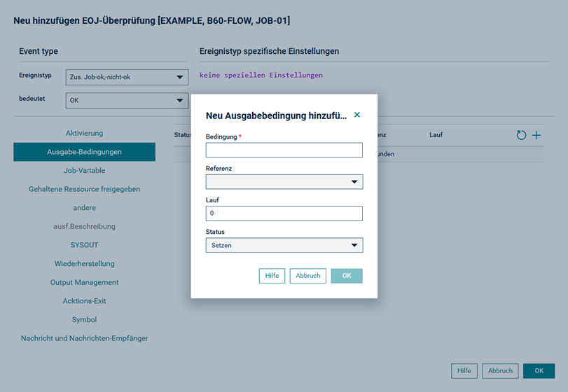Screen dimensions: 568x392
Task: Open the Wiederherstellung tab
Action: click(x=85, y=263)
